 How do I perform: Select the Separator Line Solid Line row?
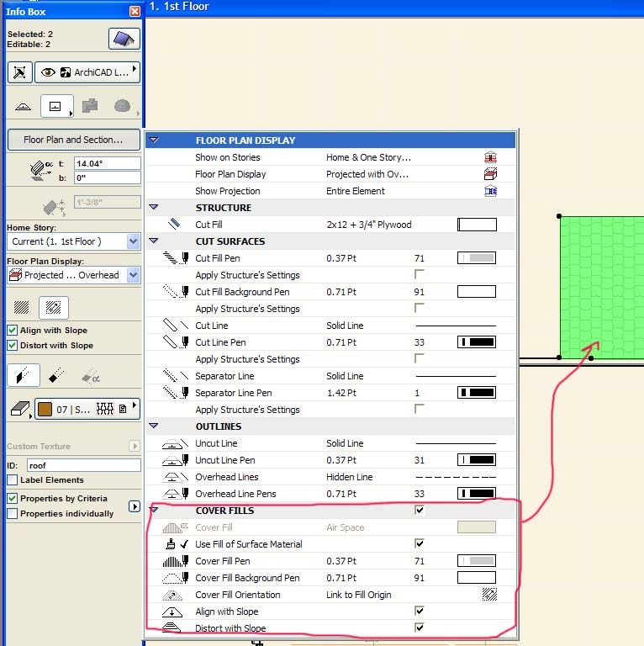[x=330, y=376]
